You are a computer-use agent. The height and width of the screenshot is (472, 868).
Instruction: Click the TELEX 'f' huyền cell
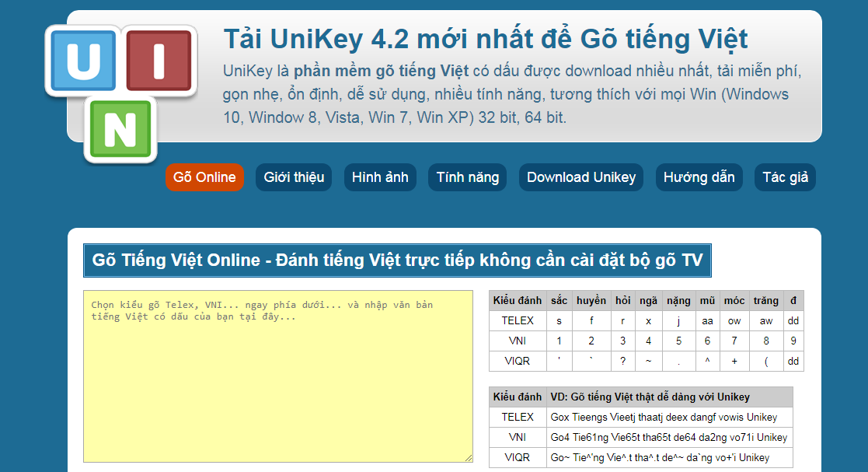coord(591,321)
